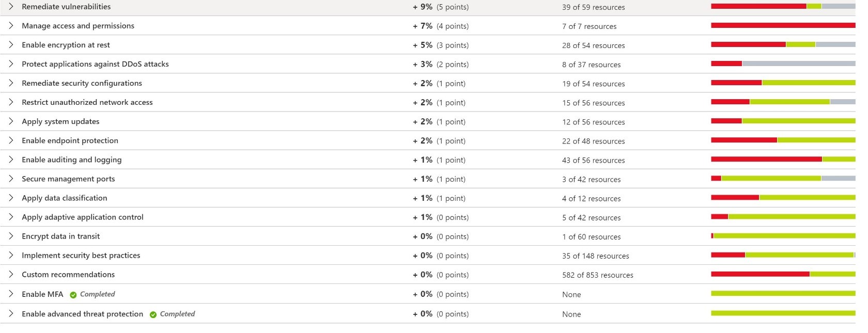Click the Completed checkmark icon beside Enable MFA
868x333 pixels.
[x=73, y=294]
